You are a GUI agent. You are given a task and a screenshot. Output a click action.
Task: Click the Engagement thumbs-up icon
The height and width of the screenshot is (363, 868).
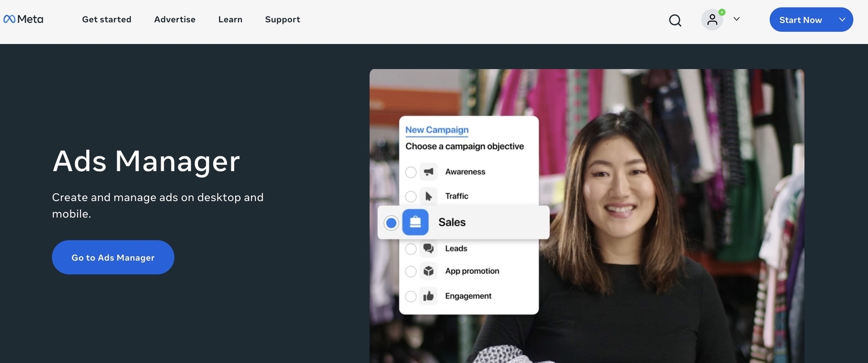coord(429,296)
